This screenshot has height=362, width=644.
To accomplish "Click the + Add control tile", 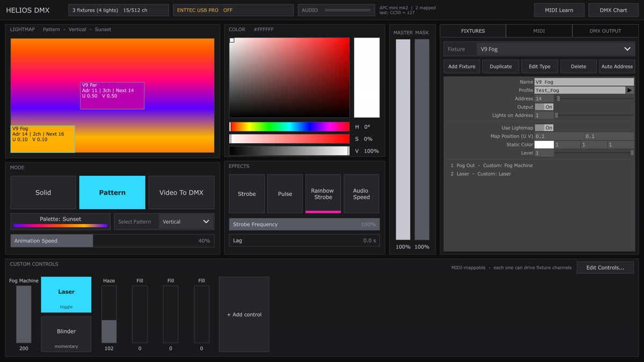I will (x=244, y=314).
